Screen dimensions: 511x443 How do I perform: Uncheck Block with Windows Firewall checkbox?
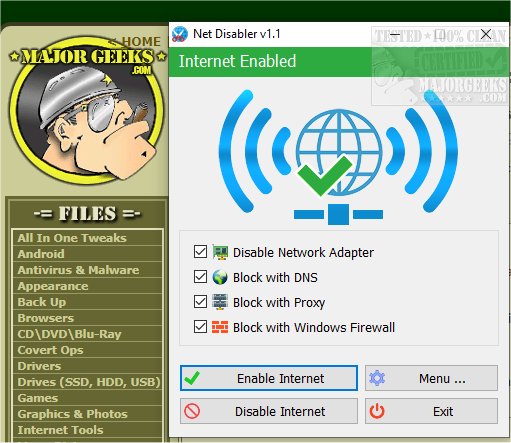[x=200, y=327]
